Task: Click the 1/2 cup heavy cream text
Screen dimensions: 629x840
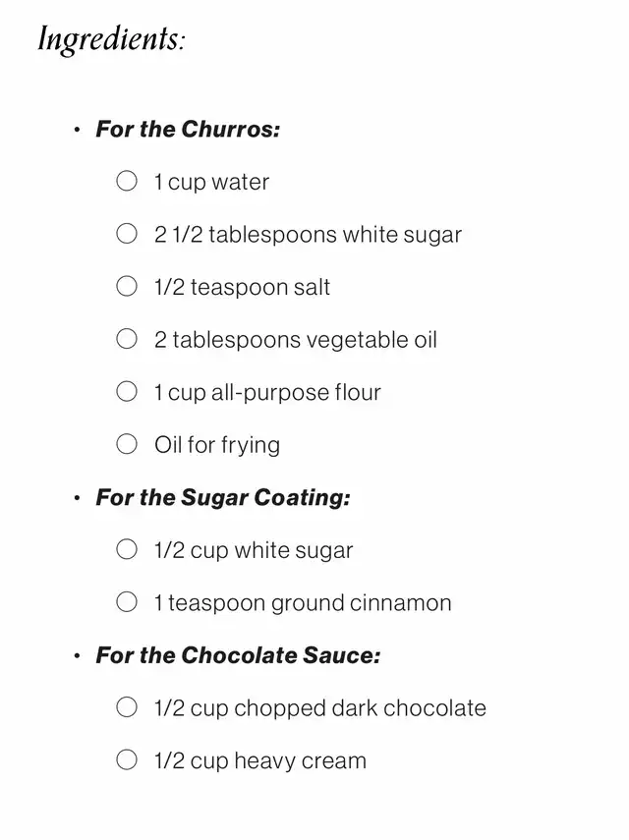Action: (260, 760)
